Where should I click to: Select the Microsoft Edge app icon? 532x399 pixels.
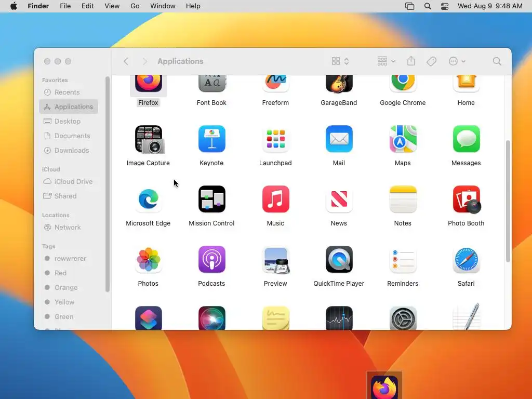[x=148, y=199]
